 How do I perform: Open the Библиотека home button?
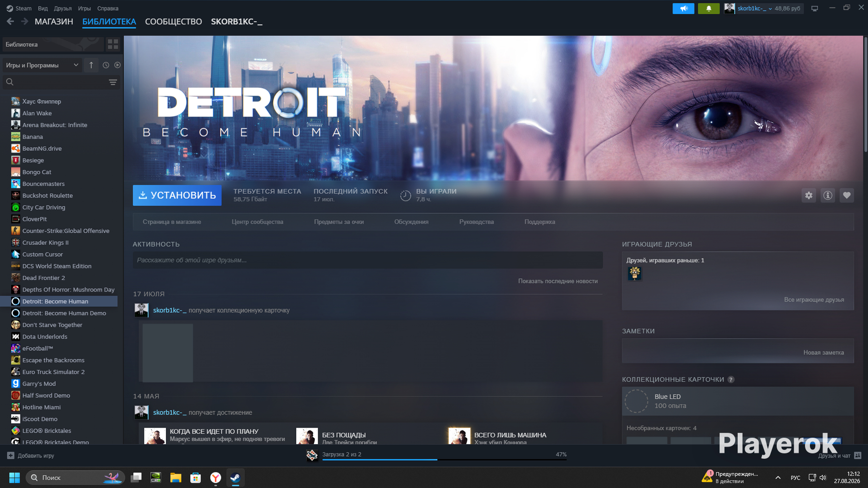(53, 44)
